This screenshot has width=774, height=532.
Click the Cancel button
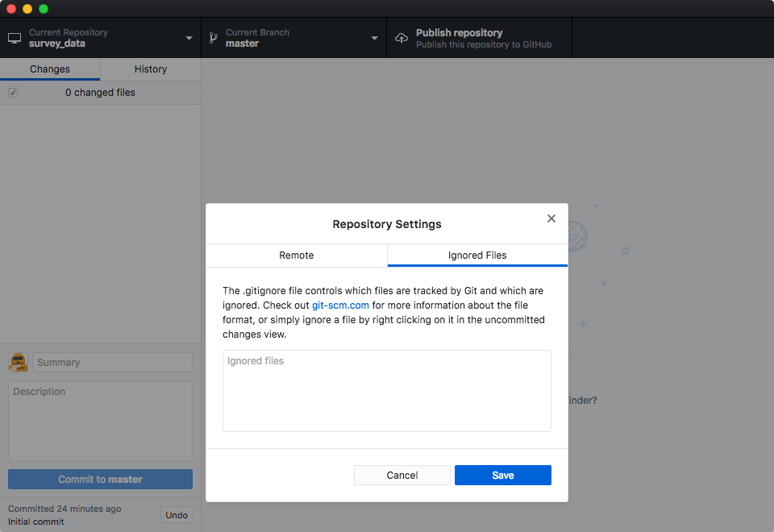point(402,475)
